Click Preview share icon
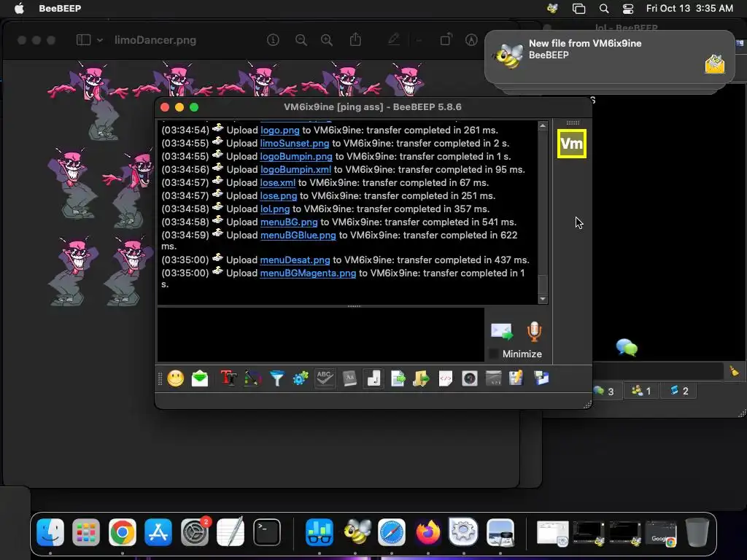Image resolution: width=747 pixels, height=560 pixels. point(355,39)
